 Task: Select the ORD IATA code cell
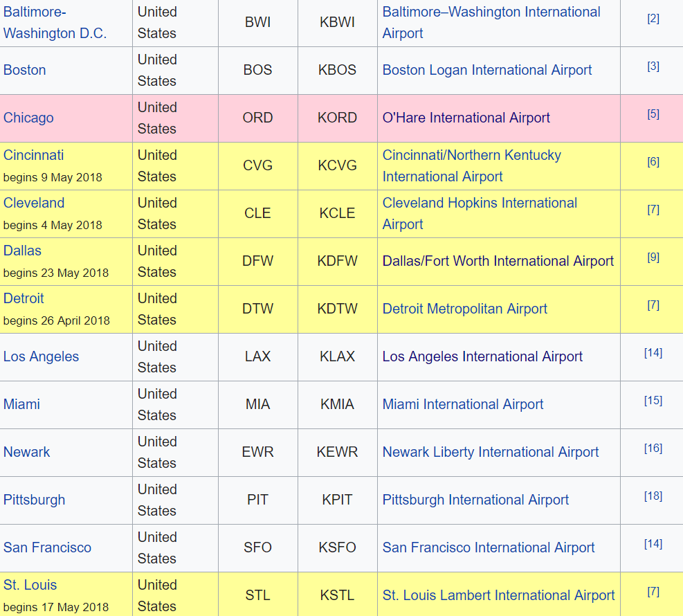(258, 118)
